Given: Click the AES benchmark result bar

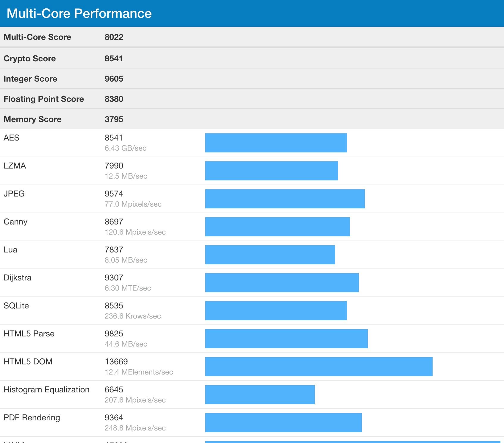Looking at the screenshot, I should [x=276, y=143].
